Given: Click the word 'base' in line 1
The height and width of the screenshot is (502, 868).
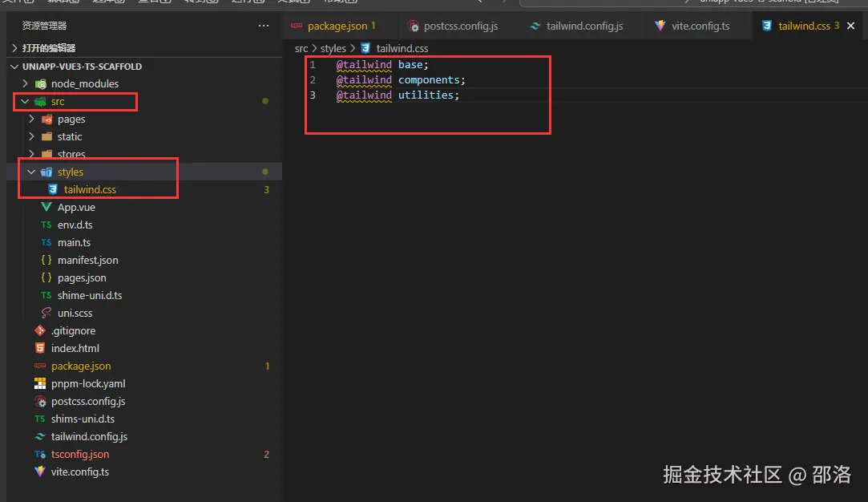Looking at the screenshot, I should point(410,65).
